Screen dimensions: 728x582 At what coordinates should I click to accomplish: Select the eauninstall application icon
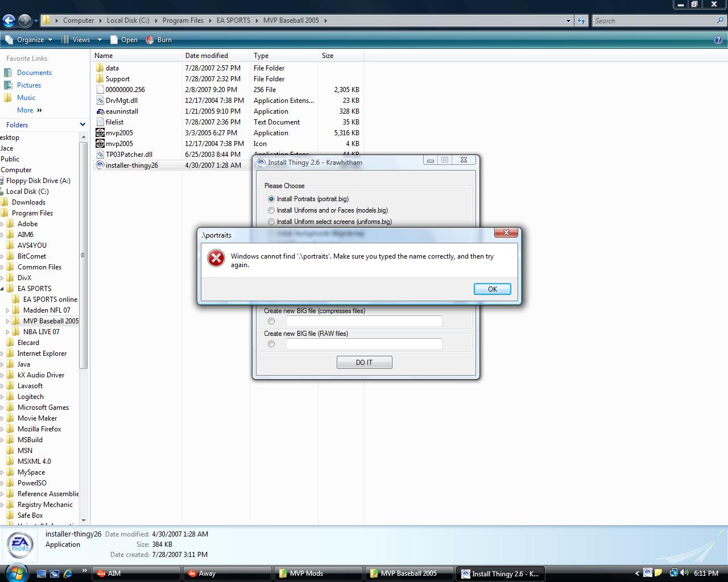click(100, 111)
